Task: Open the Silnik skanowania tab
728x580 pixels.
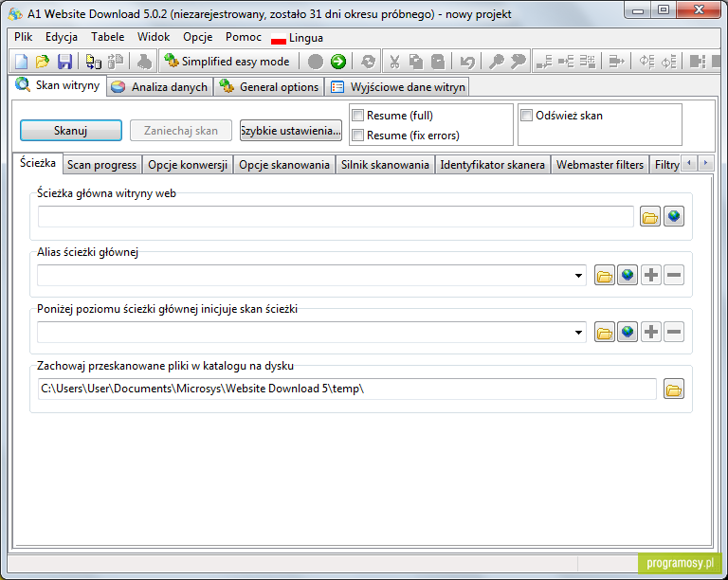Action: pyautogui.click(x=385, y=165)
